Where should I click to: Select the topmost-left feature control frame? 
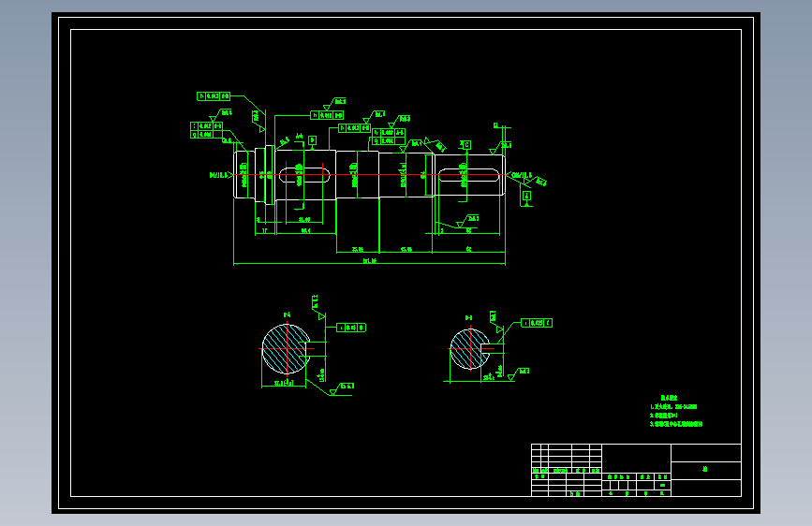point(214,96)
